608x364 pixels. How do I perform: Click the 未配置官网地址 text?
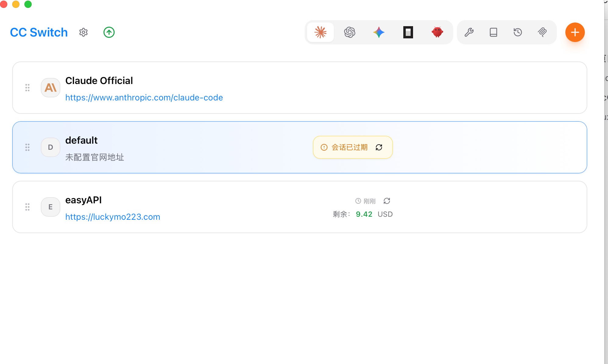(95, 157)
